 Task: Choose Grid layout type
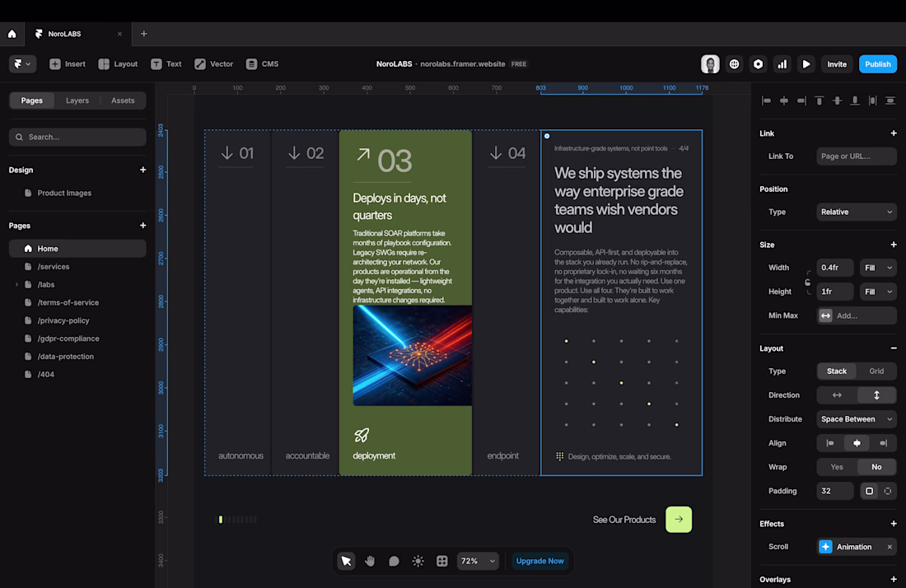[876, 371]
